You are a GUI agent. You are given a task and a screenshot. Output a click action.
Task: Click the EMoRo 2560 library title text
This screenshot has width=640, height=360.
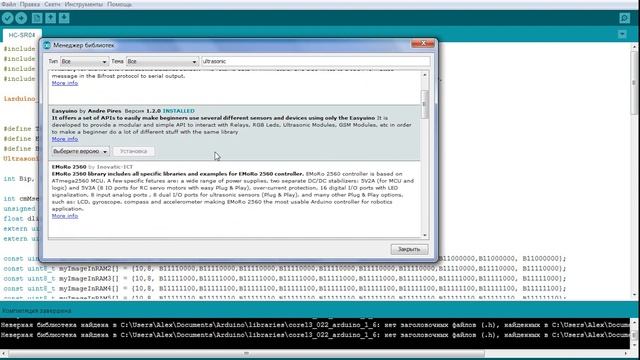tap(69, 167)
